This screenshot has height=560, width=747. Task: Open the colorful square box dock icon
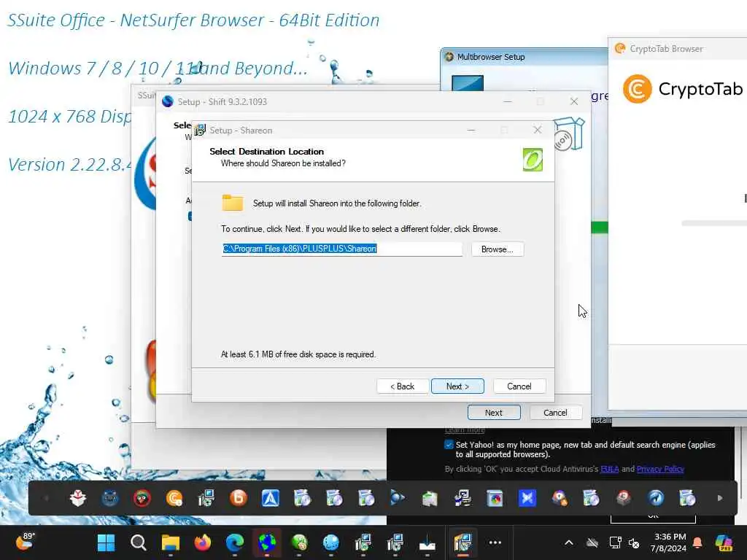click(x=495, y=498)
